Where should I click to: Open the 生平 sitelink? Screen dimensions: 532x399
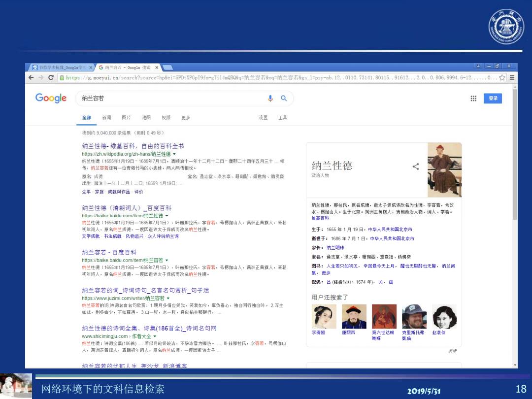coord(86,192)
